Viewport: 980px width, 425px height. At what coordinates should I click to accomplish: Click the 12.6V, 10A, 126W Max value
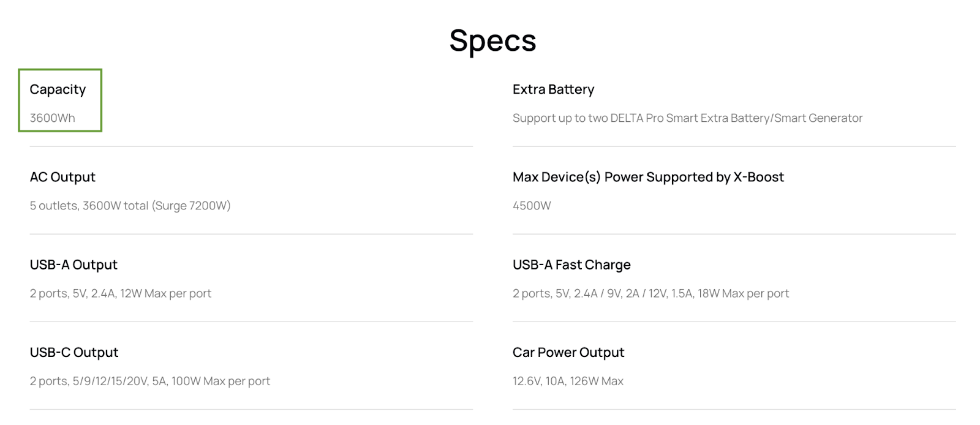click(x=568, y=381)
